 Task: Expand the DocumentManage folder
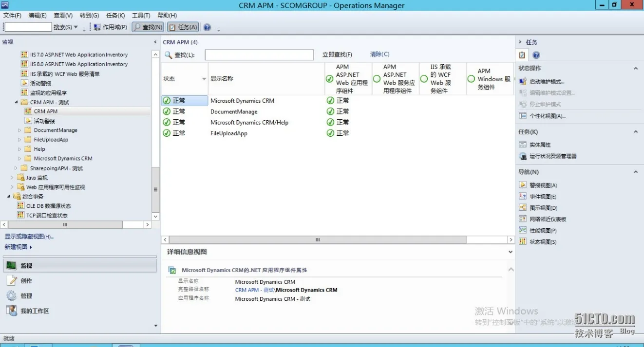point(20,130)
